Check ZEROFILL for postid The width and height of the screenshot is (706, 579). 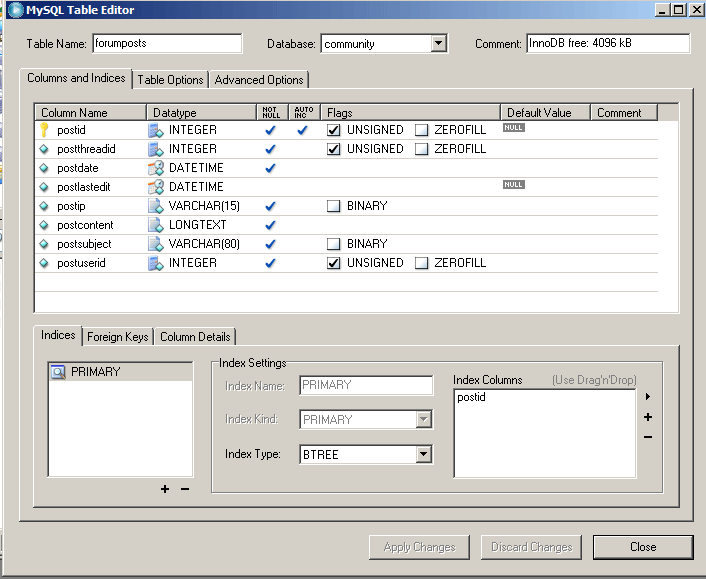(421, 130)
